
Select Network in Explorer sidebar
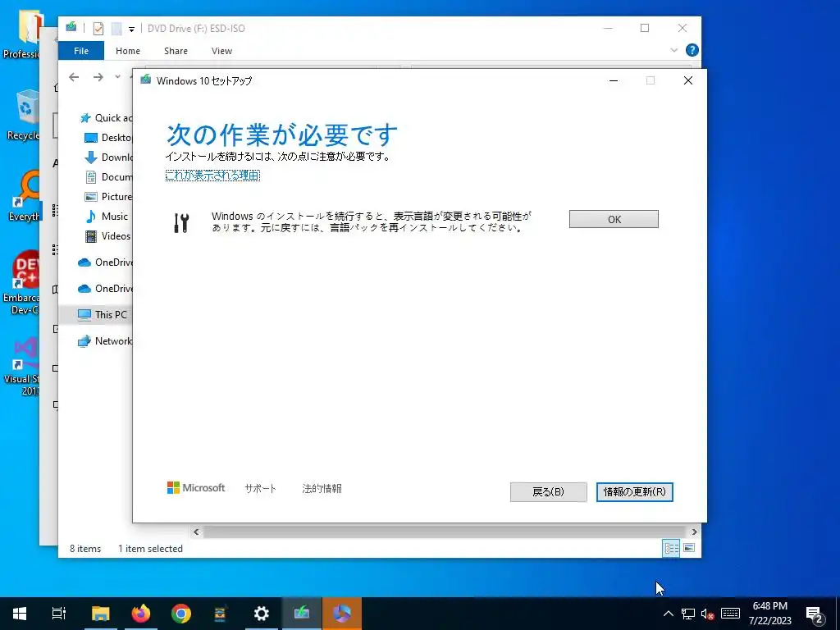[x=104, y=340]
